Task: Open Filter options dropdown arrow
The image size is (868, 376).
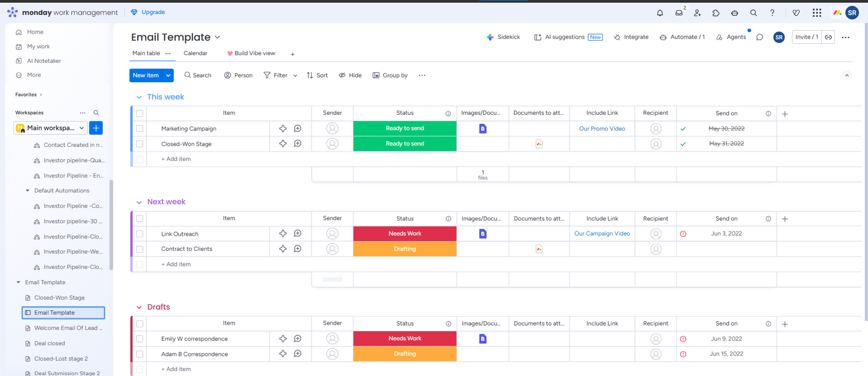Action: point(295,76)
